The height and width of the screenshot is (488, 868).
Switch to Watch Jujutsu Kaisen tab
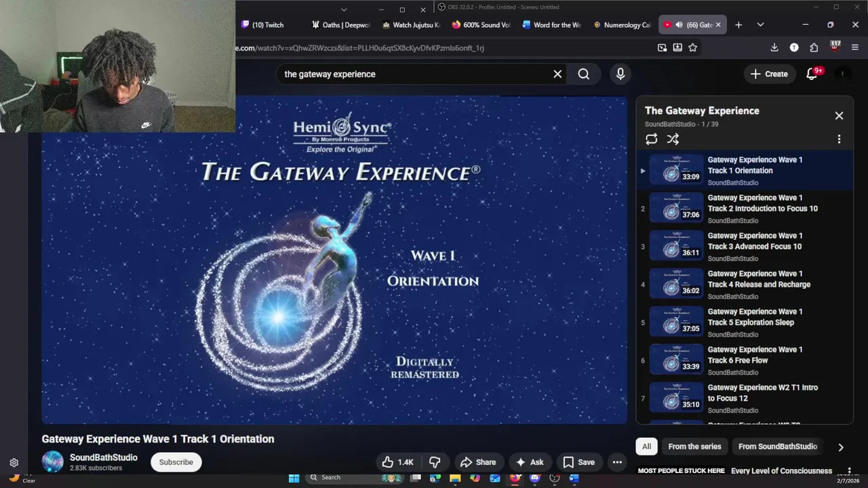(x=411, y=25)
